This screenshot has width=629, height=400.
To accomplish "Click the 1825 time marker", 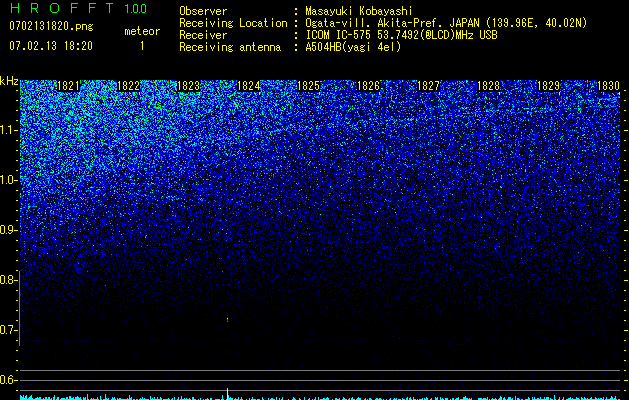I will click(x=308, y=86).
